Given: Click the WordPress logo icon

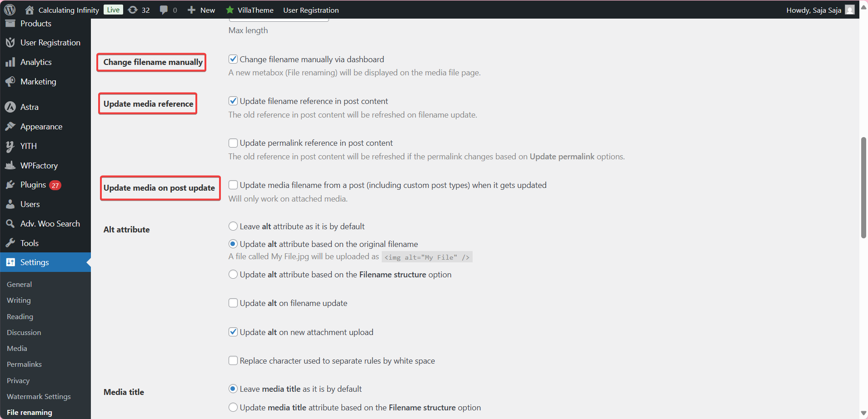Looking at the screenshot, I should point(10,10).
